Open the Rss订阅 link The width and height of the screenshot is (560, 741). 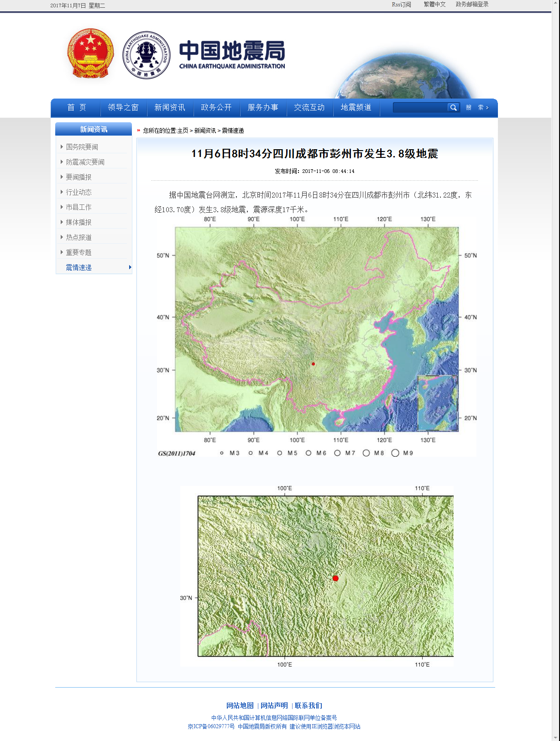(x=401, y=5)
